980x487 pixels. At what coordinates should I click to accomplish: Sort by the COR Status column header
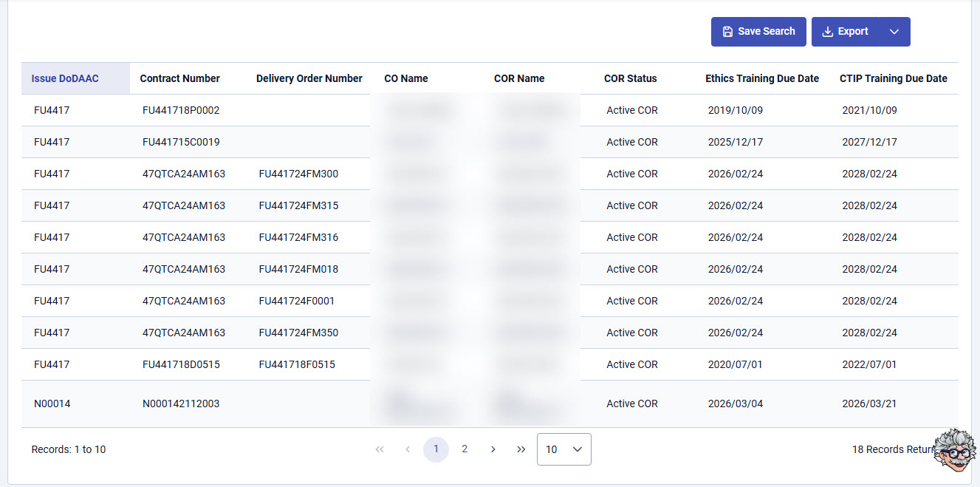[x=630, y=78]
